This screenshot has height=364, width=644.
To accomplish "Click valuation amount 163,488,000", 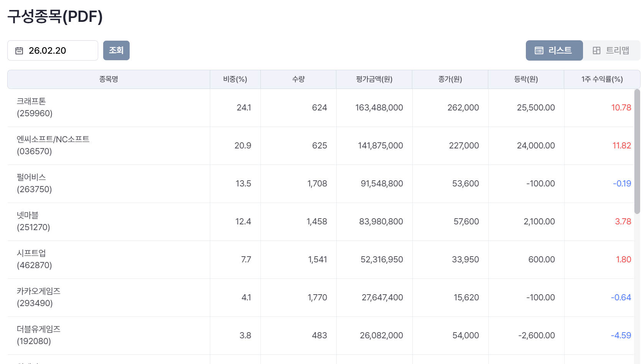I will coord(379,107).
